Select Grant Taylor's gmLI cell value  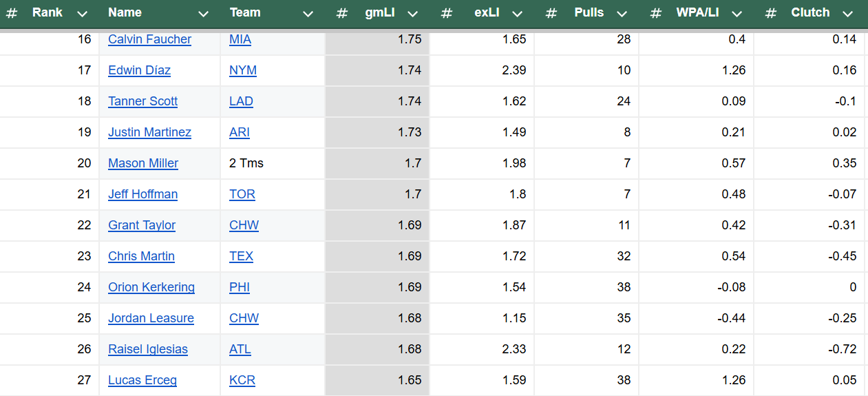click(x=410, y=225)
